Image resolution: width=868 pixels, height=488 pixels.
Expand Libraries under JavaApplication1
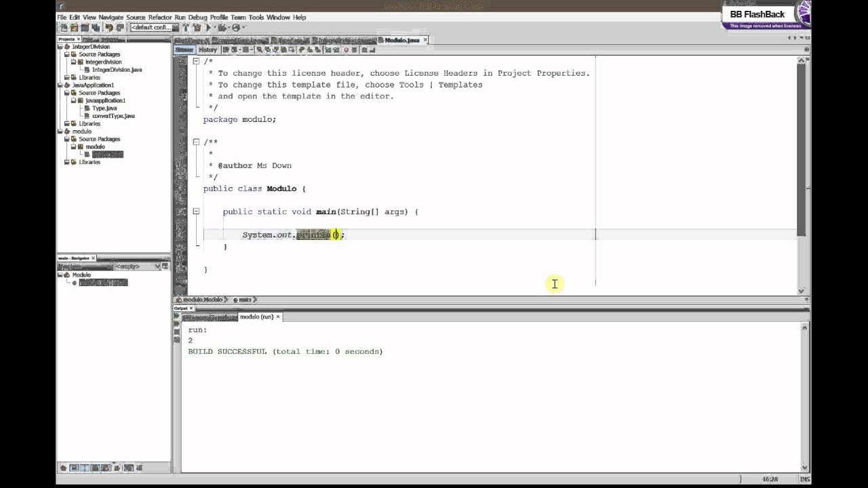(x=66, y=123)
